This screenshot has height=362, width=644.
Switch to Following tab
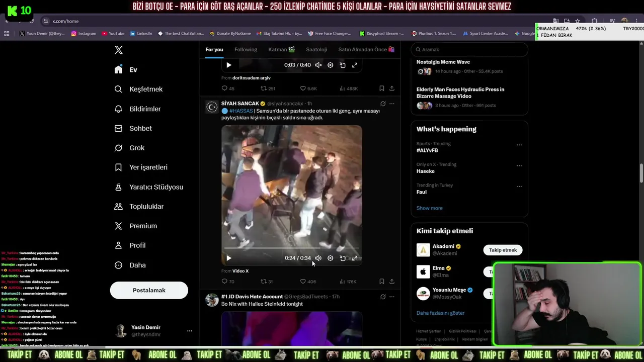[246, 49]
